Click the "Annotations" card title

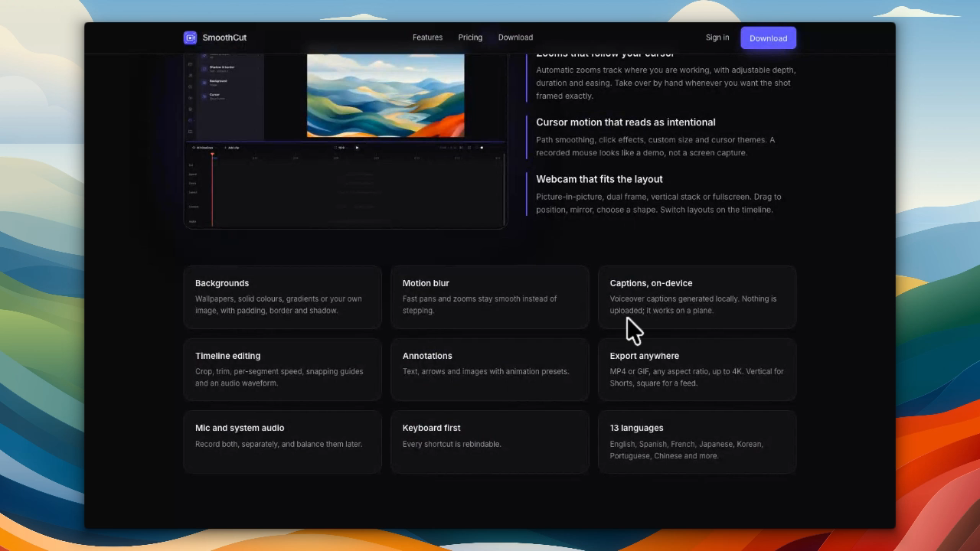427,356
